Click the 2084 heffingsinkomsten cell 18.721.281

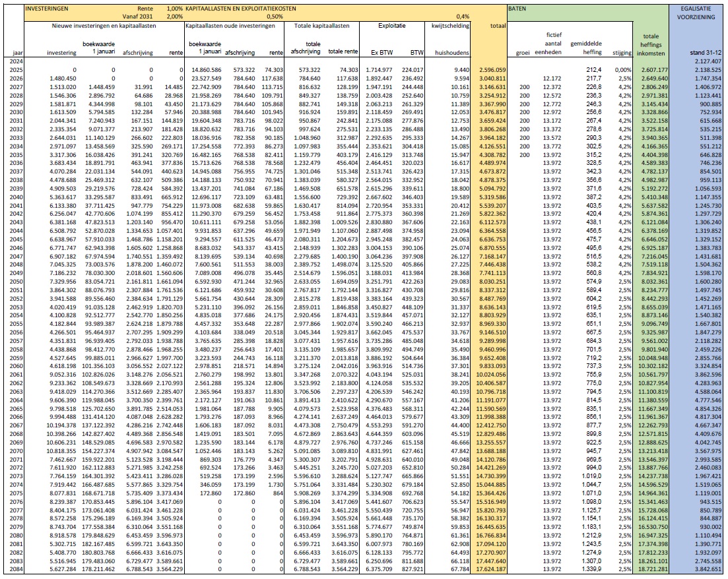[653, 569]
